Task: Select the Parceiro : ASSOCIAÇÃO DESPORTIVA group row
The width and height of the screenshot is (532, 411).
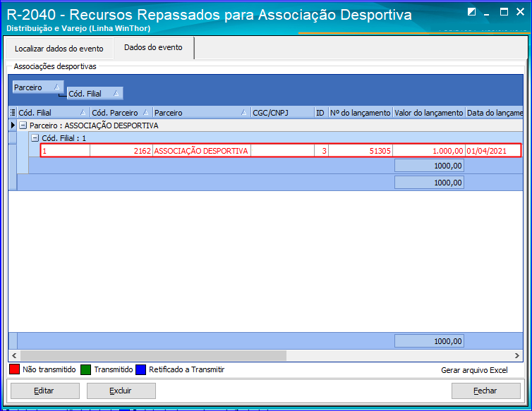Action: 270,125
